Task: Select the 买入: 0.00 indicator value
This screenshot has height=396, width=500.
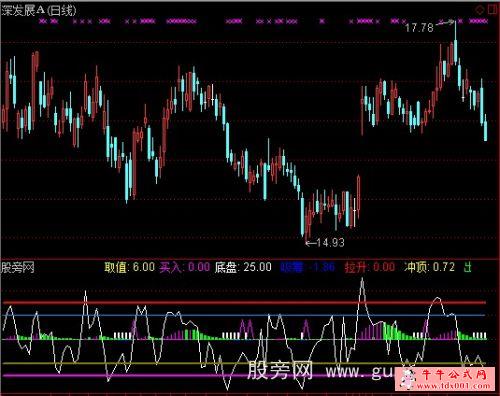Action: pos(185,267)
